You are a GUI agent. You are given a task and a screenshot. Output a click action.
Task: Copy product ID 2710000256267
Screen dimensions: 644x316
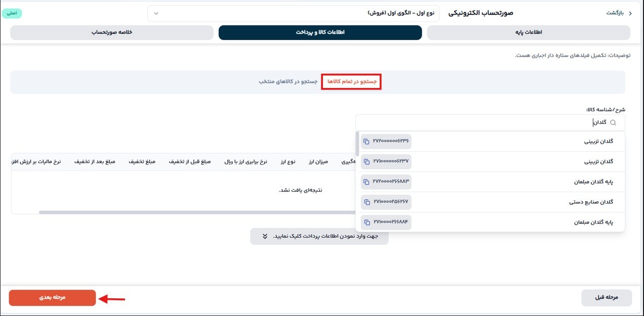(x=367, y=202)
